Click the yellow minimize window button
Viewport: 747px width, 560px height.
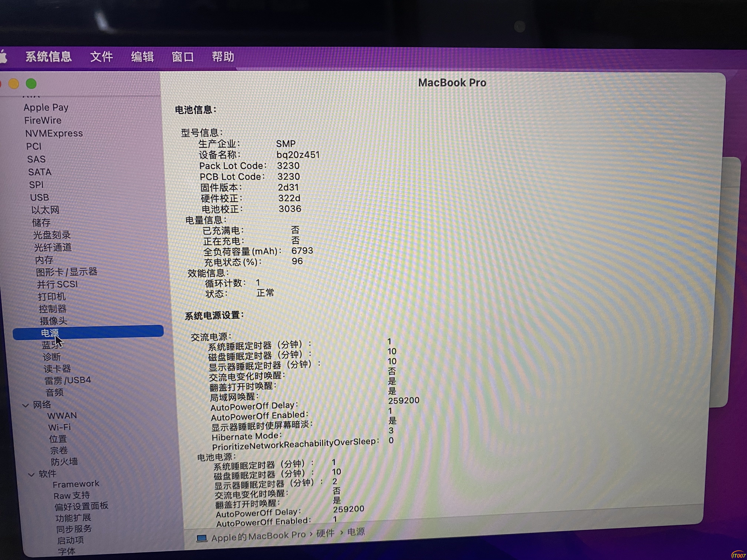tap(14, 83)
